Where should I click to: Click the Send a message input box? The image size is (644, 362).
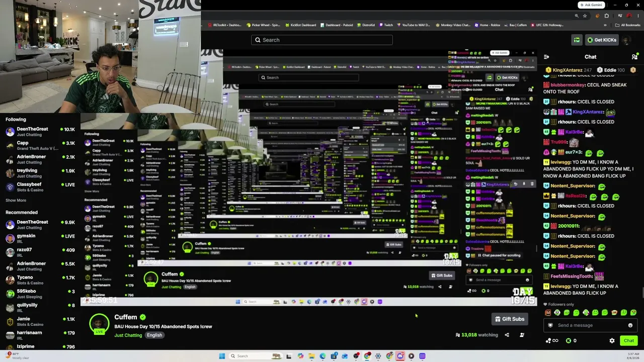(590, 325)
